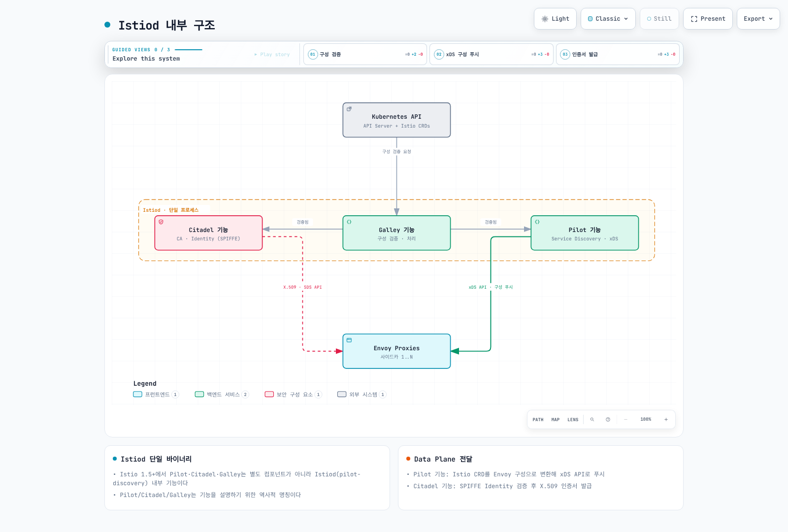Click the 검증됨 label toward Pilot
The image size is (788, 532).
pyautogui.click(x=491, y=222)
